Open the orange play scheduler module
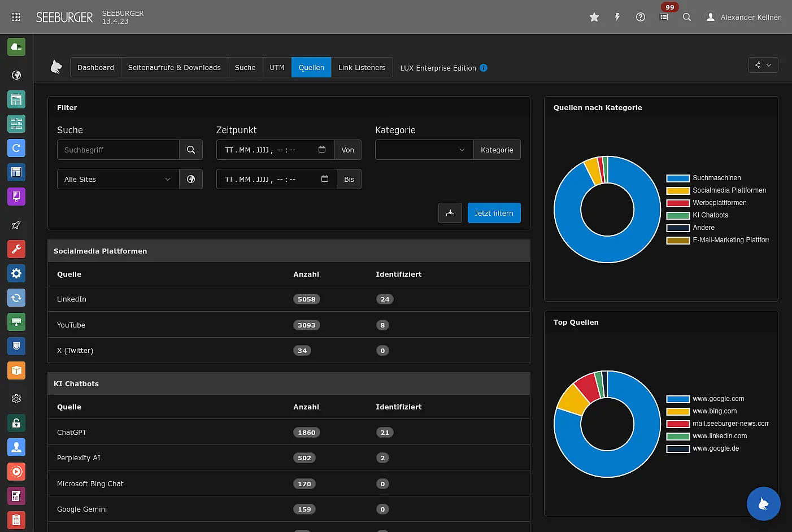The image size is (792, 532). point(16,472)
